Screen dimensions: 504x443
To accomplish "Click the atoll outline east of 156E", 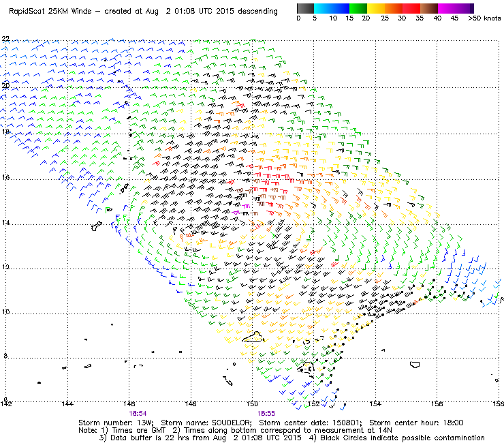I will point(415,365).
